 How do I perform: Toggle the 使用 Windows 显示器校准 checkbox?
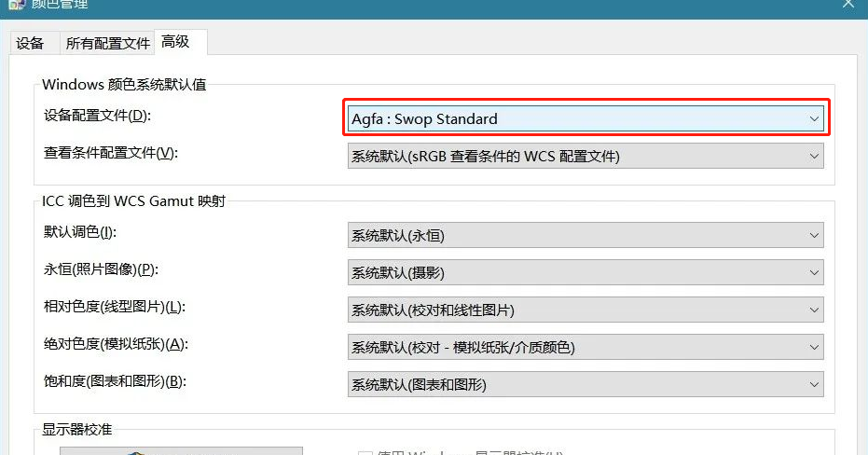click(x=365, y=452)
